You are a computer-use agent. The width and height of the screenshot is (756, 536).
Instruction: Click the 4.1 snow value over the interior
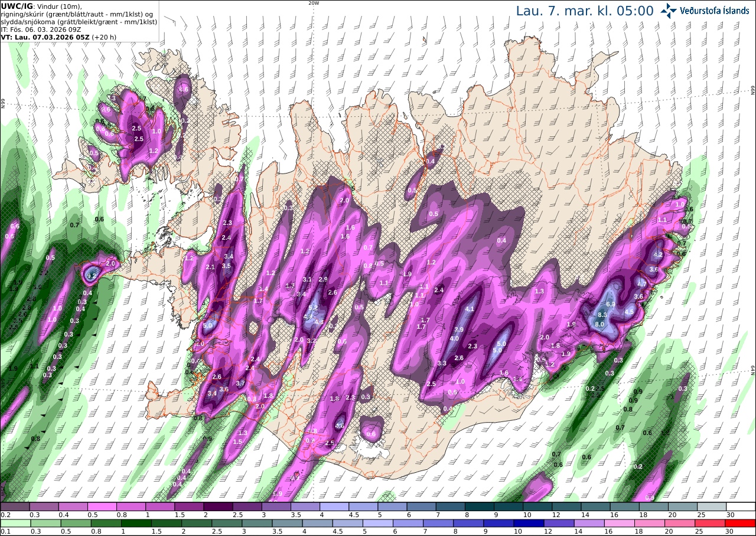point(470,309)
